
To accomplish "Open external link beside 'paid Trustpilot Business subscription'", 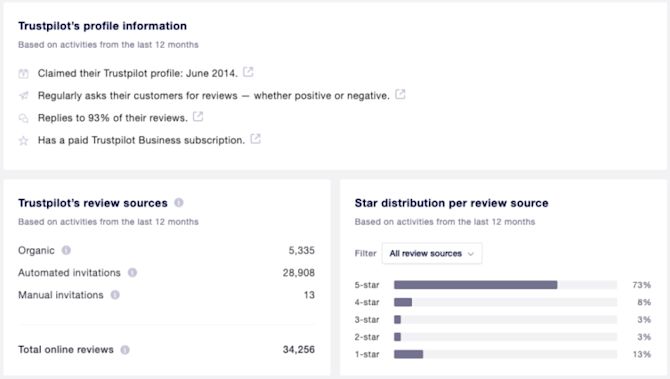I will (x=255, y=139).
